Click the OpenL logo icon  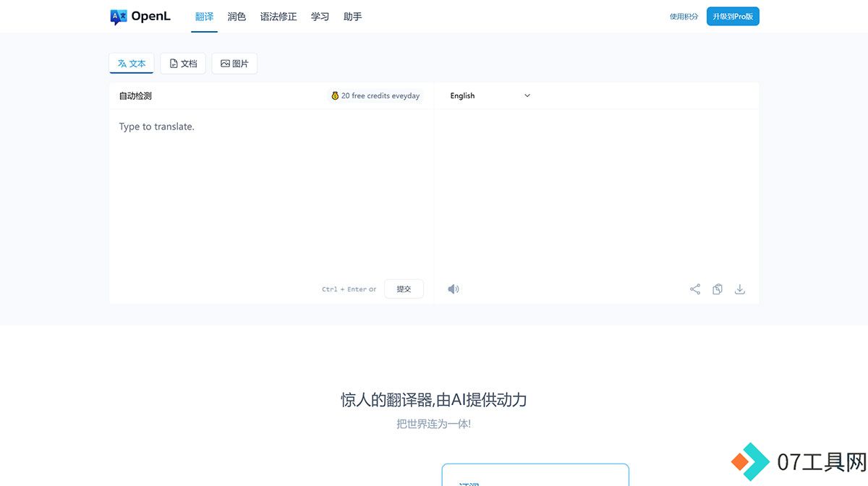119,17
